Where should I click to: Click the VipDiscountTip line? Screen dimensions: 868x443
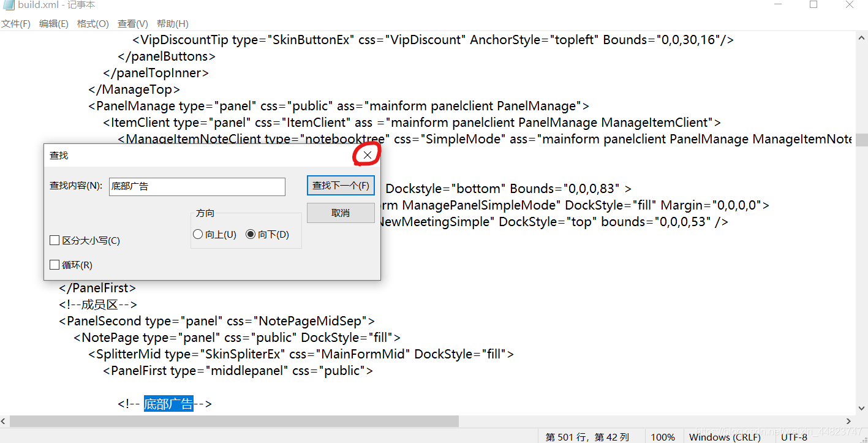[433, 40]
